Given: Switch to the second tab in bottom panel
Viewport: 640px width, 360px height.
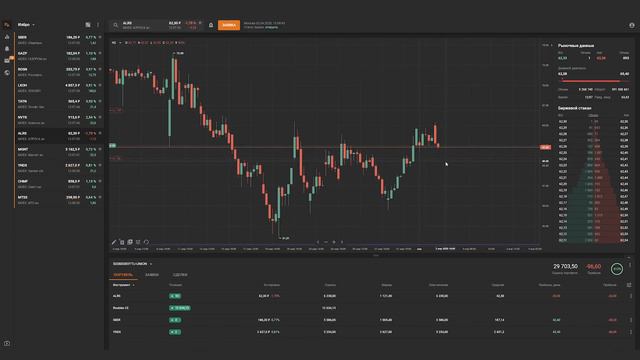Looking at the screenshot, I should coord(152,275).
